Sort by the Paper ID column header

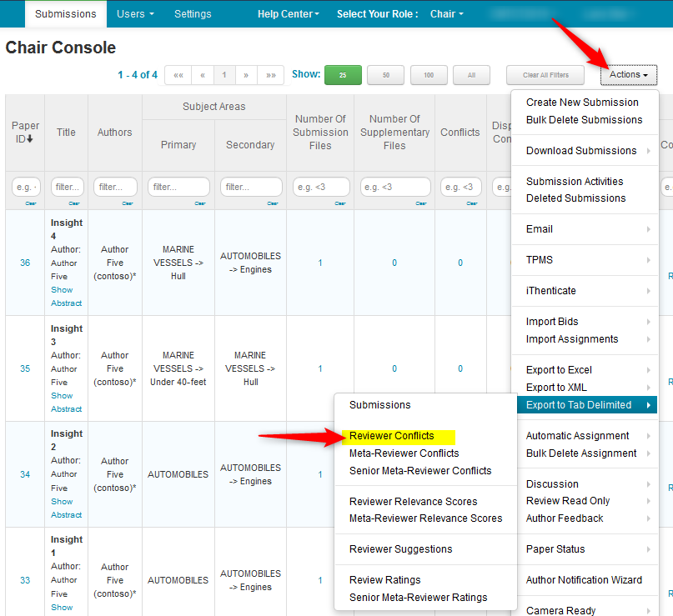(25, 132)
